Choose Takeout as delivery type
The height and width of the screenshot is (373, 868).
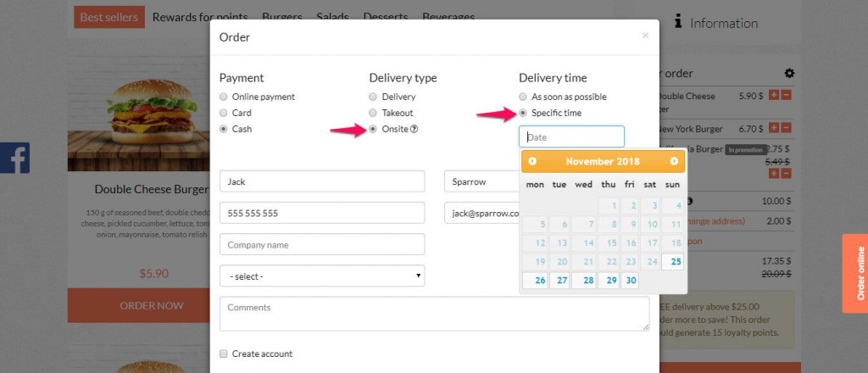[x=373, y=113]
